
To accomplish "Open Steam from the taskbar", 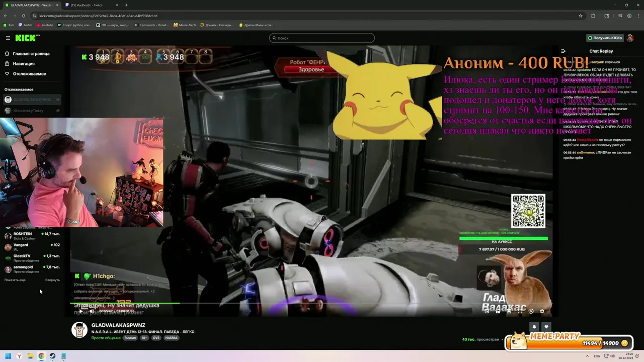I will [52, 356].
